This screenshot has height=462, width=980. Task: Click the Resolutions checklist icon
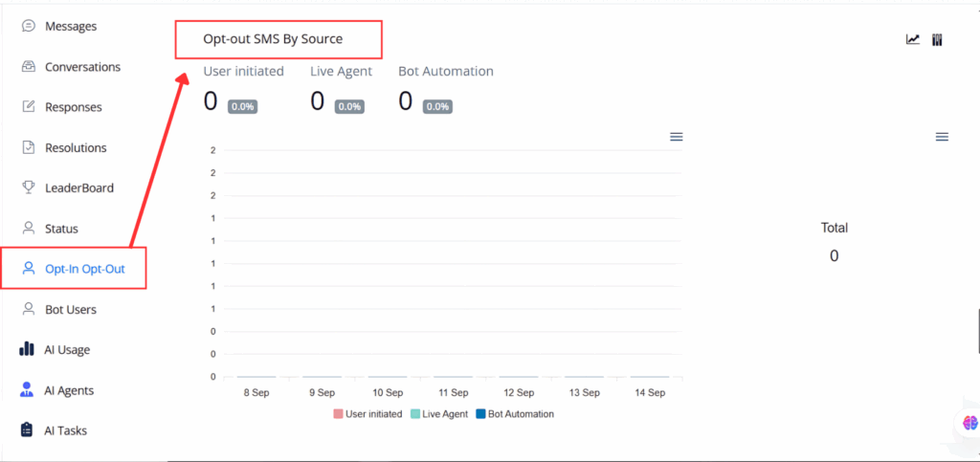point(28,147)
